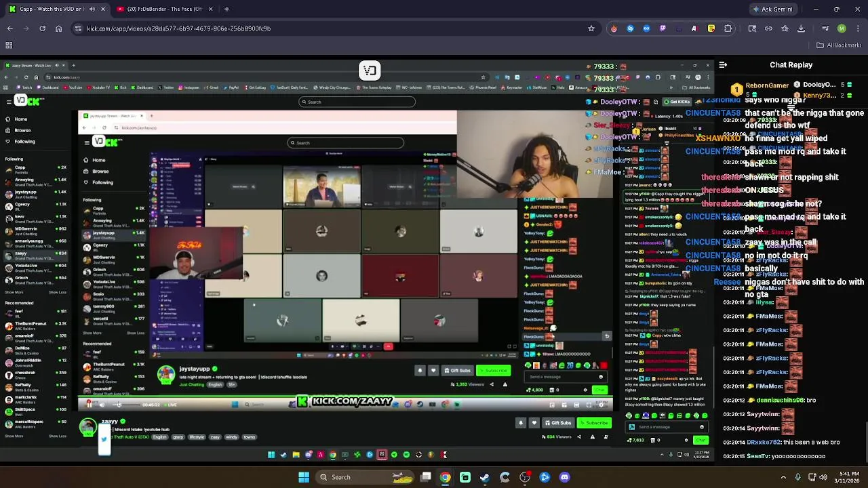Open the Windows Start menu

tap(304, 477)
